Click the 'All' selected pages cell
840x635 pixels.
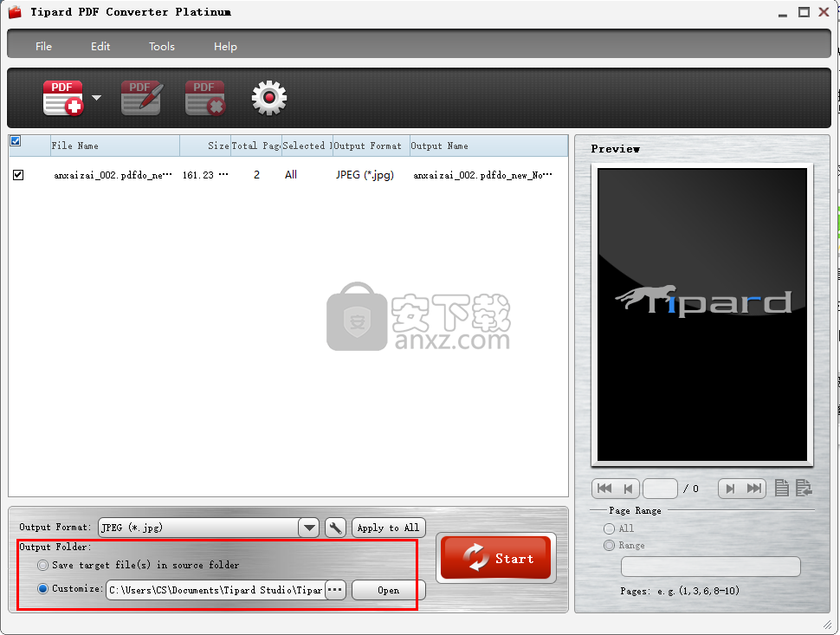point(291,175)
